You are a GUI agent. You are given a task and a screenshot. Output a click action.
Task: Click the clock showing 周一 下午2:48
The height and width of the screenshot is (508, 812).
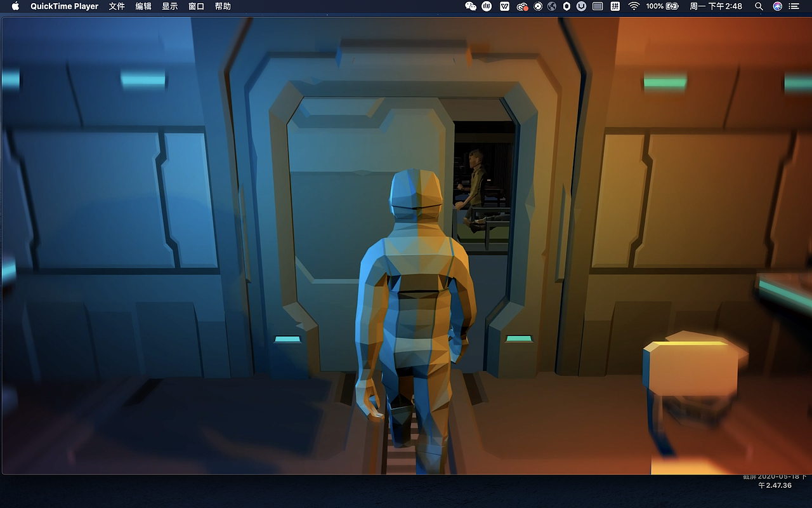coord(716,6)
